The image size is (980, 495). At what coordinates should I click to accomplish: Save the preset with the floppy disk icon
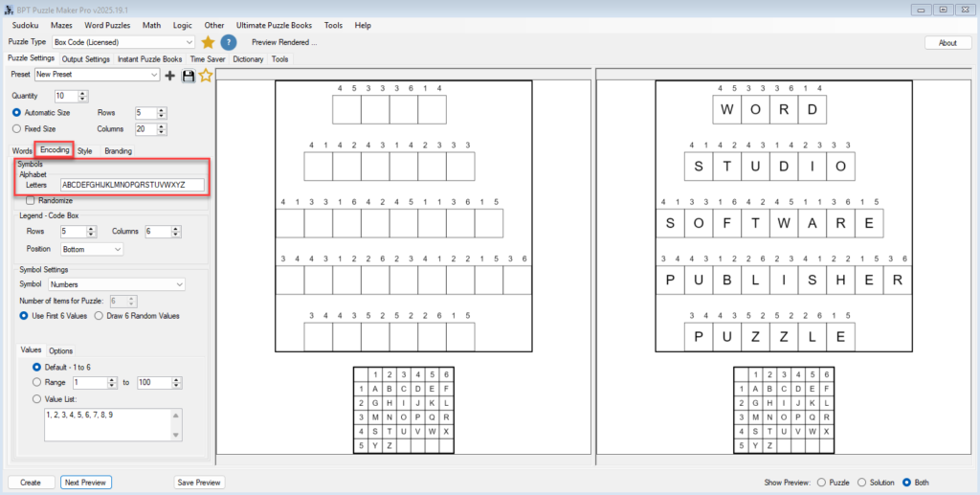pos(189,76)
